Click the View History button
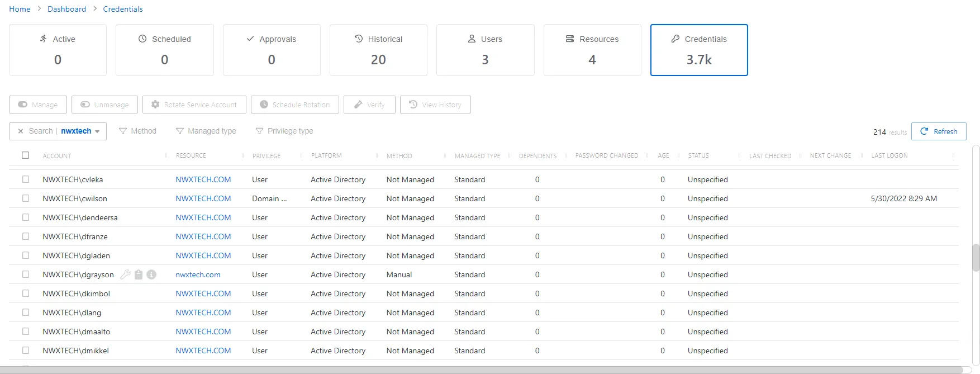The height and width of the screenshot is (374, 980). tap(435, 105)
